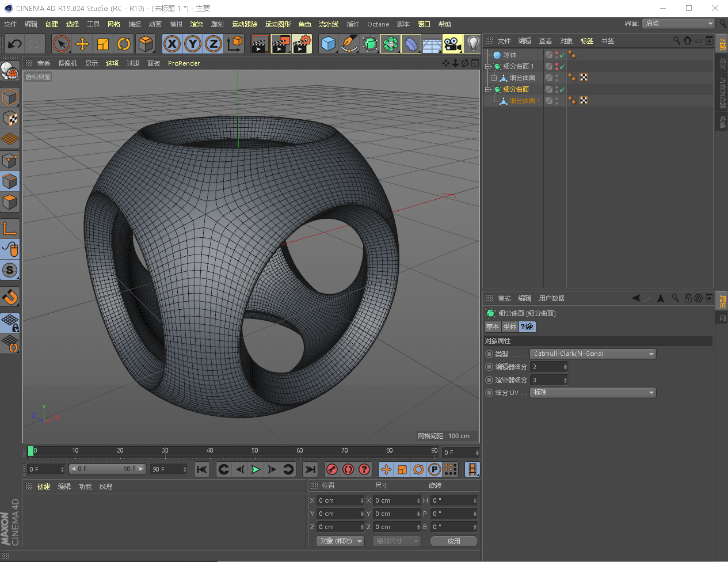Viewport: 728px width, 562px height.
Task: Select the Move tool
Action: click(x=82, y=44)
